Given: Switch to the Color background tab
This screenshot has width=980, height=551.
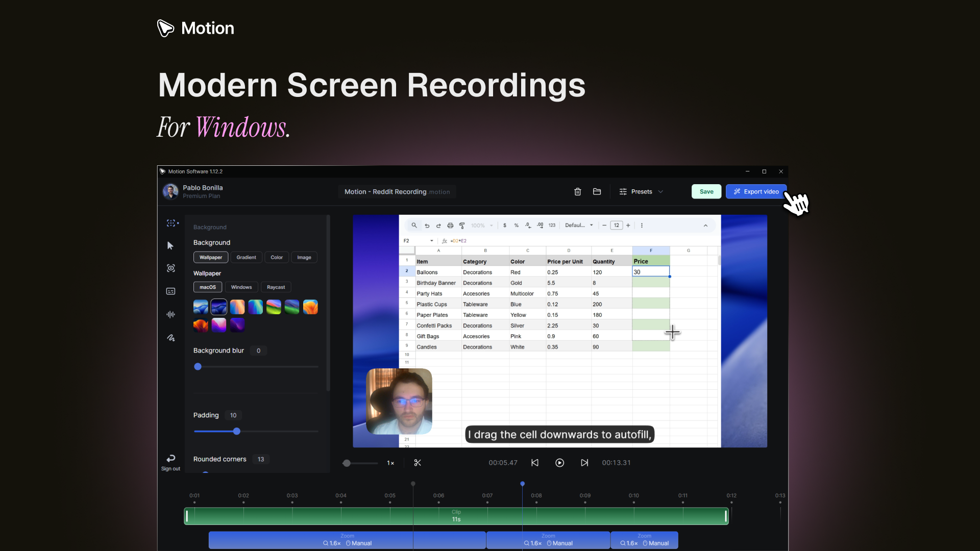Looking at the screenshot, I should 276,257.
